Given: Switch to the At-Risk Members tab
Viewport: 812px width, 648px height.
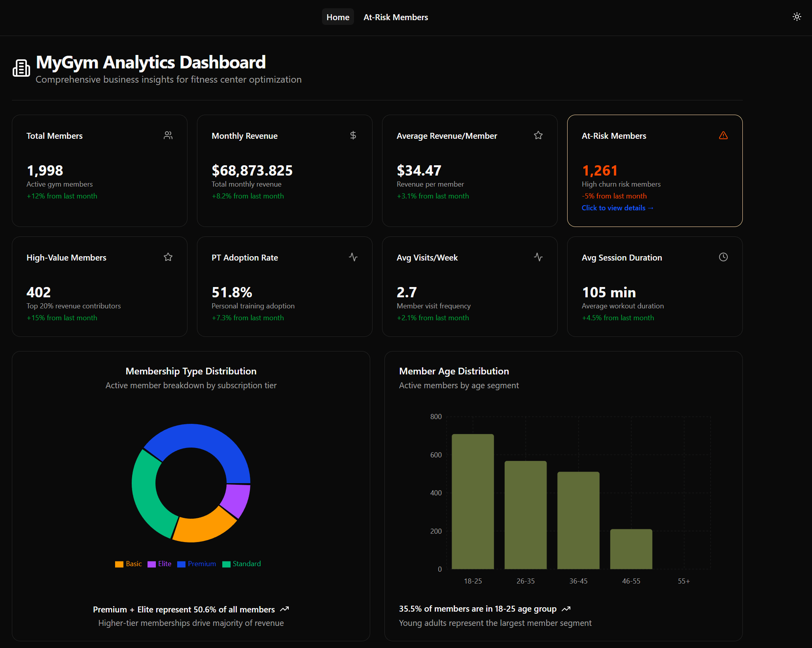Looking at the screenshot, I should click(x=396, y=17).
